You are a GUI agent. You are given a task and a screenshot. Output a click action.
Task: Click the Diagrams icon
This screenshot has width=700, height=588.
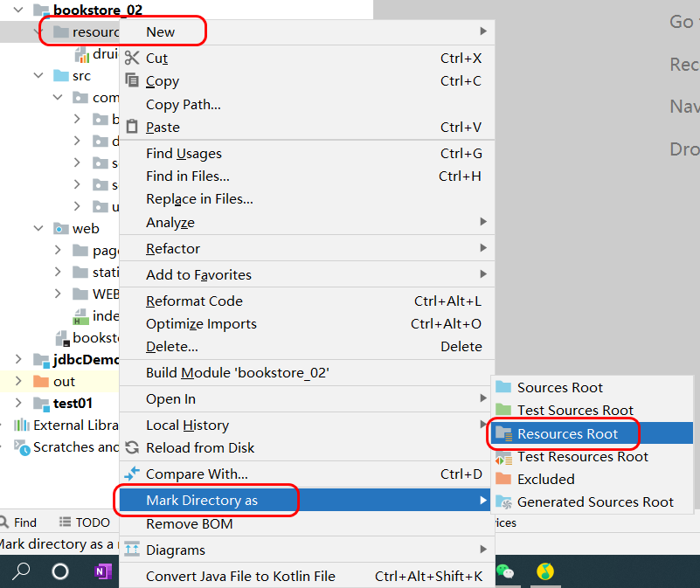tap(132, 550)
